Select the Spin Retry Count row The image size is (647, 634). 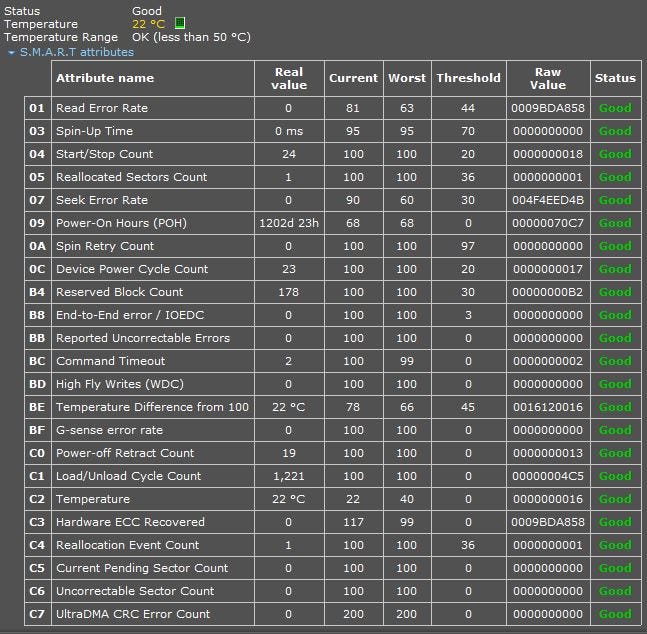click(x=105, y=246)
